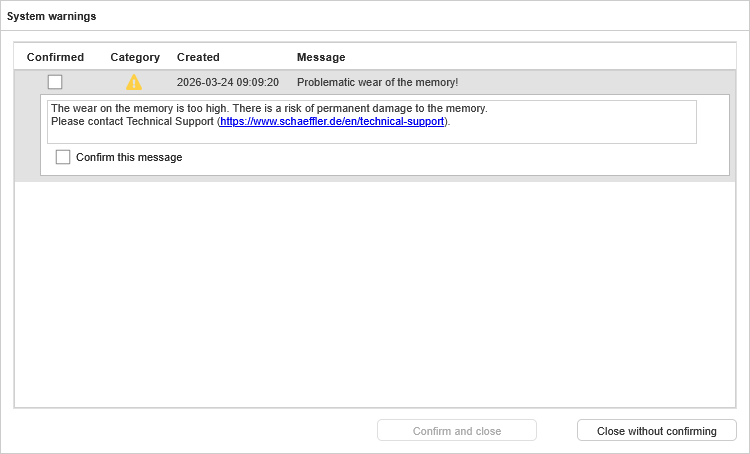
Task: Select the Category column header
Action: tap(135, 57)
